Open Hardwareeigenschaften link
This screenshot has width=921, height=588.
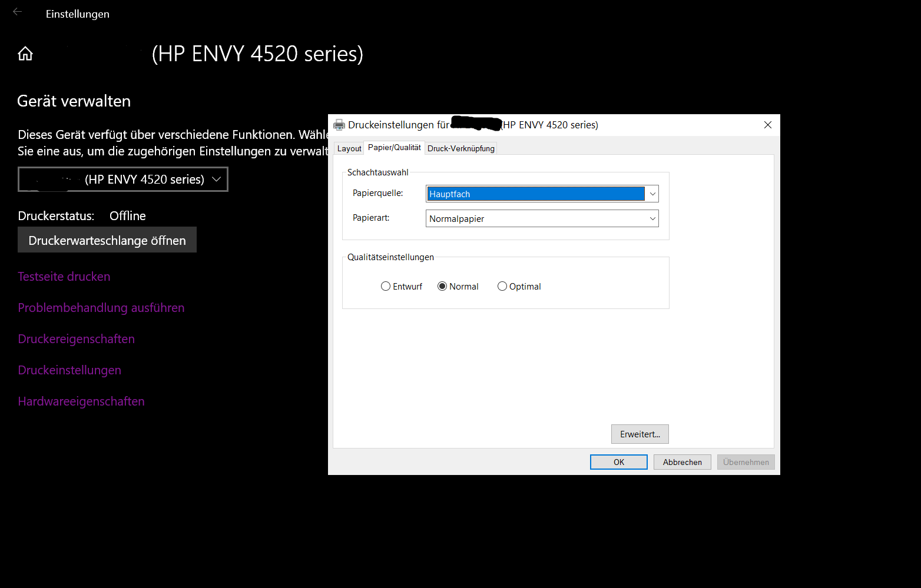coord(81,401)
